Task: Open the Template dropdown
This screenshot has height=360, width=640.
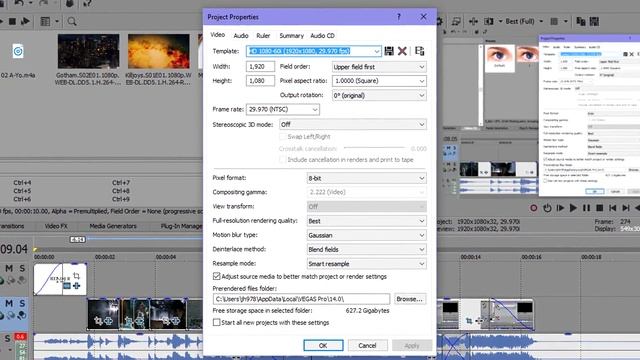Action: click(376, 51)
